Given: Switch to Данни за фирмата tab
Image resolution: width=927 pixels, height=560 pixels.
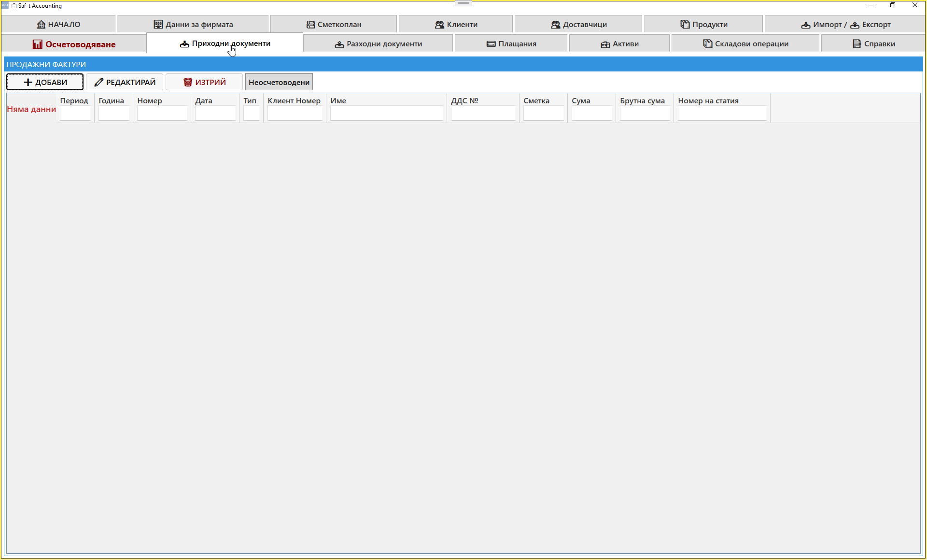Looking at the screenshot, I should 193,24.
